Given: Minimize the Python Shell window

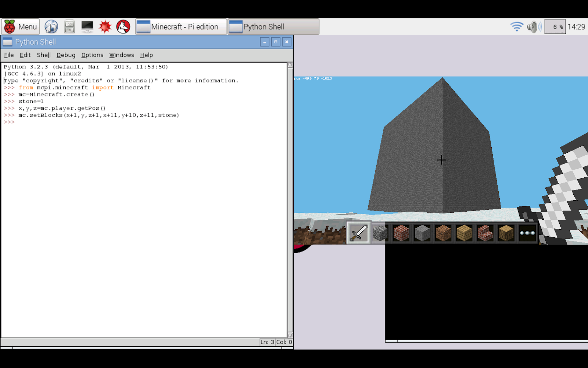Looking at the screenshot, I should tap(265, 42).
